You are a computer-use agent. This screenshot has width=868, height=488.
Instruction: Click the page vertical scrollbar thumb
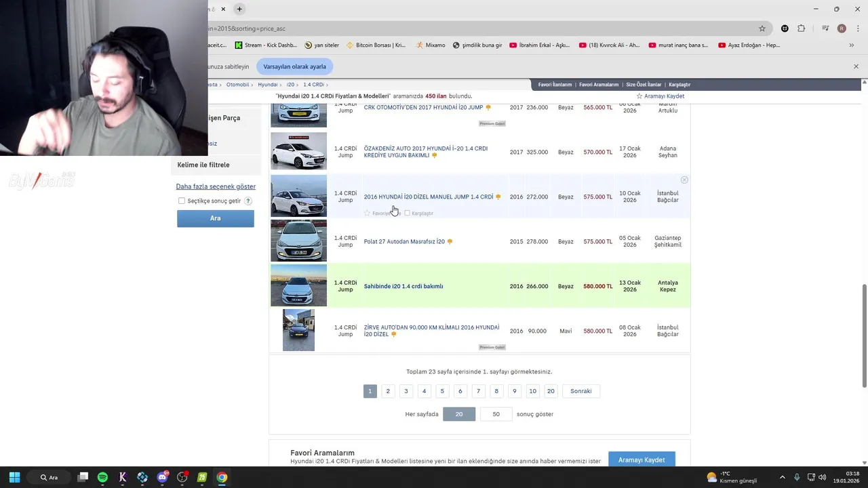pyautogui.click(x=864, y=336)
